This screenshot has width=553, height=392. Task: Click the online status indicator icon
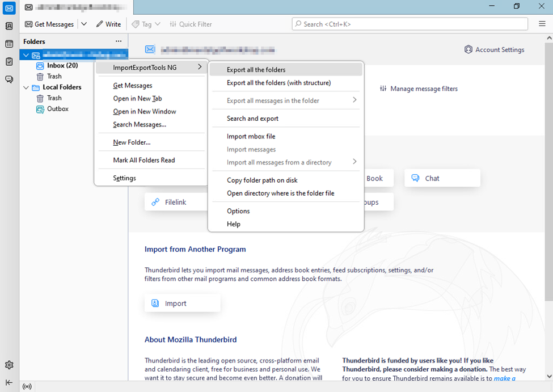click(27, 386)
